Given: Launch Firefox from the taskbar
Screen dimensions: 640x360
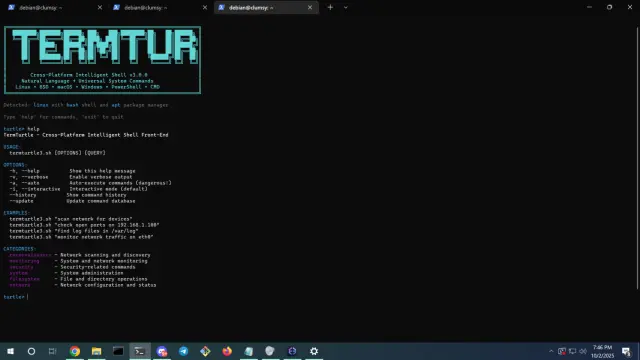Looking at the screenshot, I should [227, 351].
